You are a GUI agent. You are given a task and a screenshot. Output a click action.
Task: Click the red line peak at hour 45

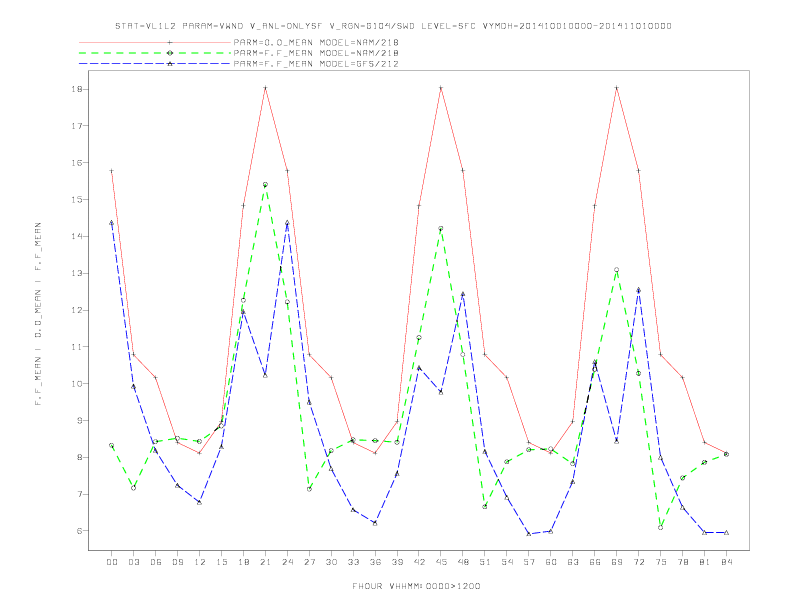441,88
